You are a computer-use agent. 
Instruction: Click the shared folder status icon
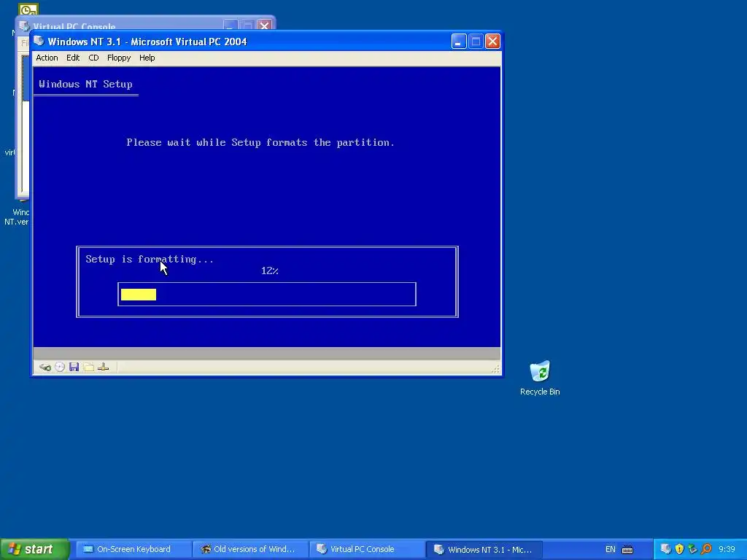tap(88, 367)
